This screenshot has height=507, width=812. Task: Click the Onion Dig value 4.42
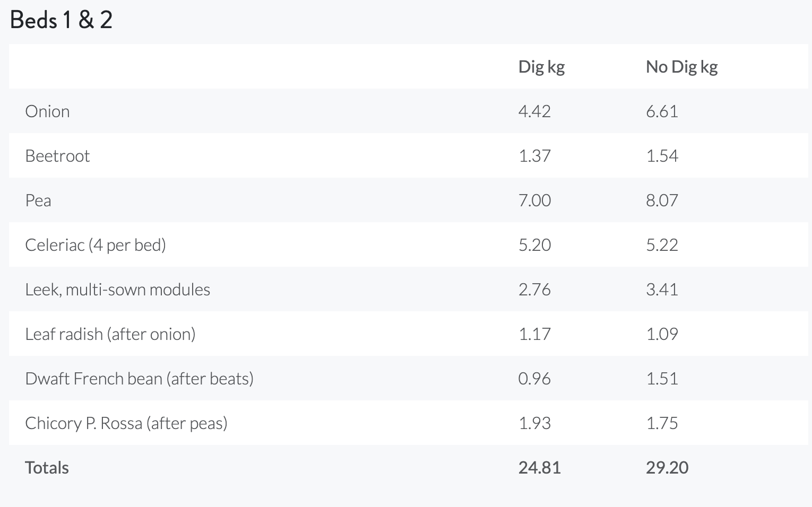[x=534, y=111]
